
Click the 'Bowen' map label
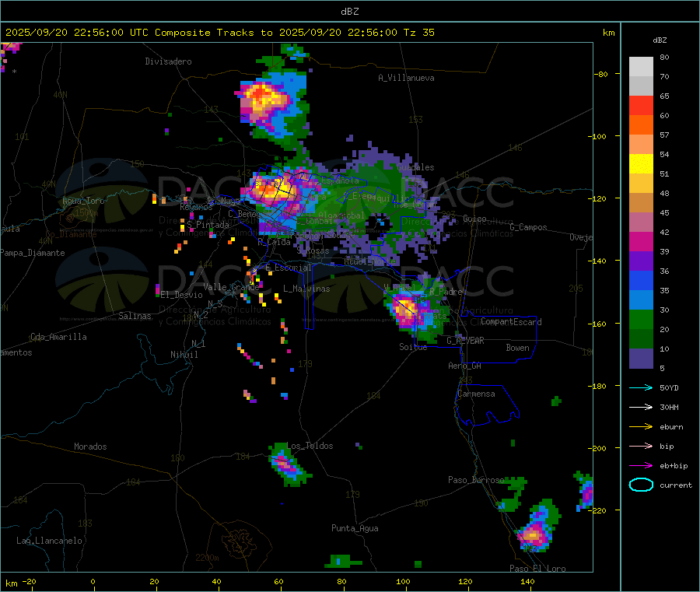click(517, 348)
